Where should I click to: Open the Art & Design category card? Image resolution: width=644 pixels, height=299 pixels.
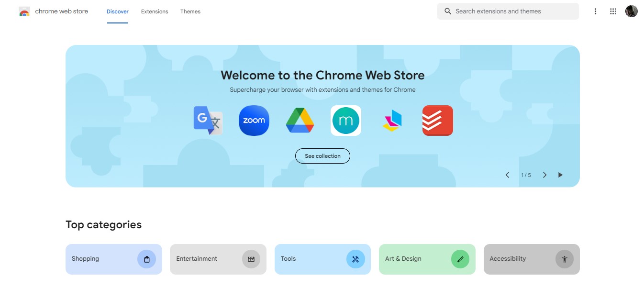[427, 259]
